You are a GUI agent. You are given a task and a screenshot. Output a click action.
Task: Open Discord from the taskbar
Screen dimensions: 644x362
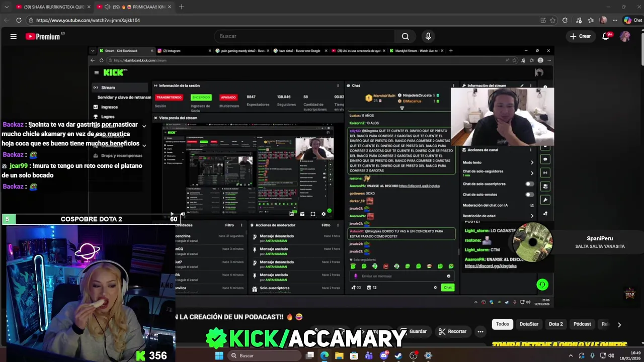pyautogui.click(x=384, y=355)
